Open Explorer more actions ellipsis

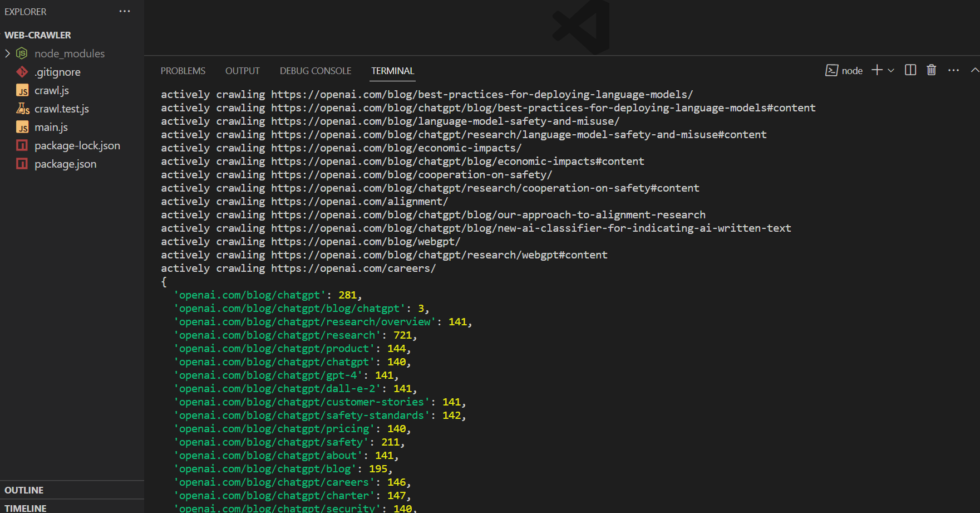point(125,12)
